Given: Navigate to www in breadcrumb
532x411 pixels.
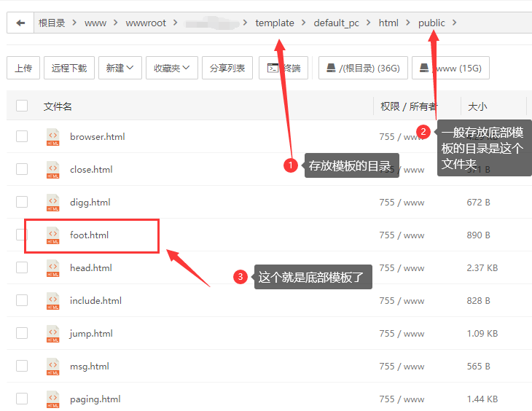Looking at the screenshot, I should click(95, 23).
